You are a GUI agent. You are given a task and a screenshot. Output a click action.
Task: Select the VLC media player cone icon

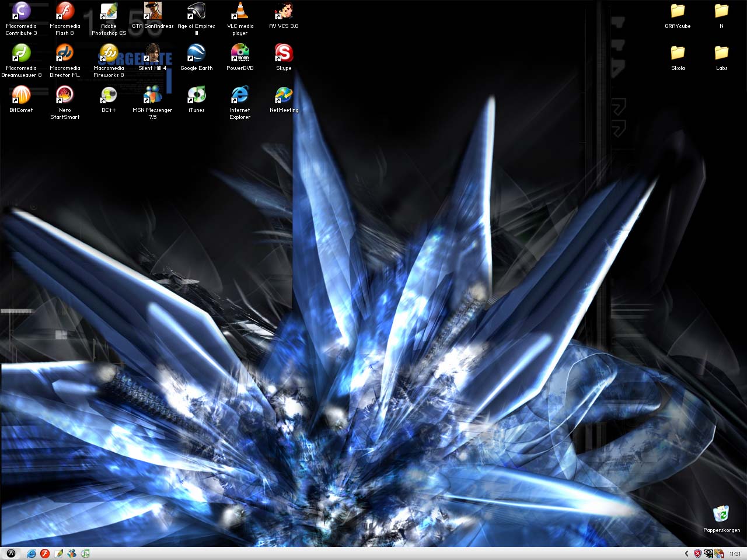(240, 19)
